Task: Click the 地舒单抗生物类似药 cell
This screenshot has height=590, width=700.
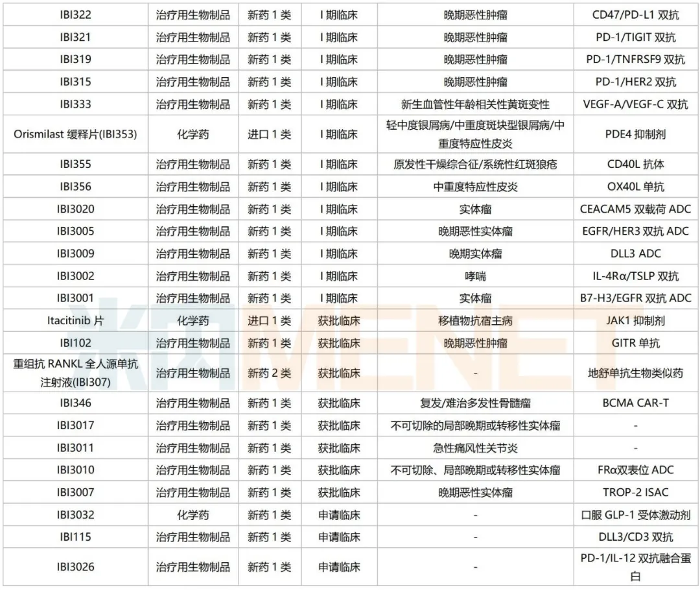Action: pyautogui.click(x=635, y=373)
